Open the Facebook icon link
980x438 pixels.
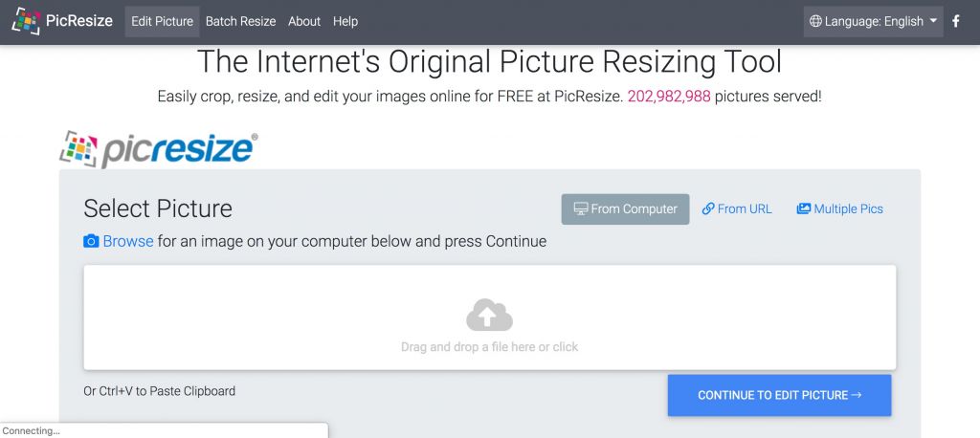(x=955, y=21)
